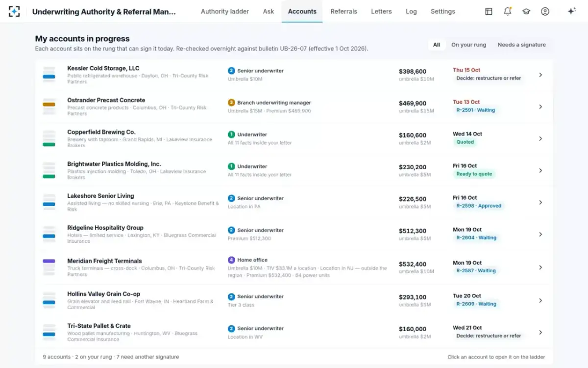The width and height of the screenshot is (588, 368).
Task: Click the Kessler Cold Storage, LLC name
Action: [x=103, y=68]
